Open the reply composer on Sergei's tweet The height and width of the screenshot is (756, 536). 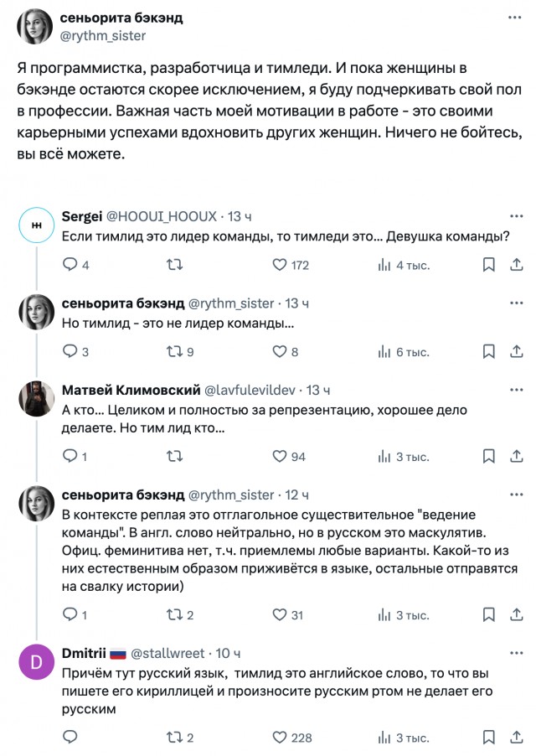(x=69, y=264)
